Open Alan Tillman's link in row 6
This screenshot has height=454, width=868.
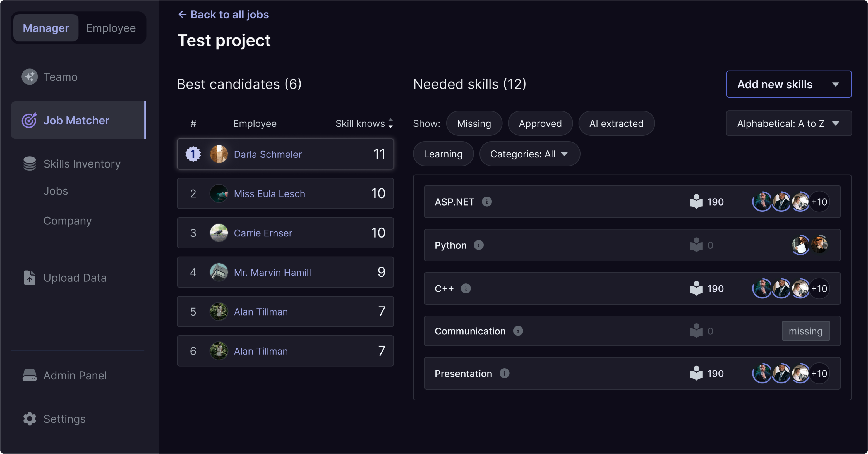(261, 351)
